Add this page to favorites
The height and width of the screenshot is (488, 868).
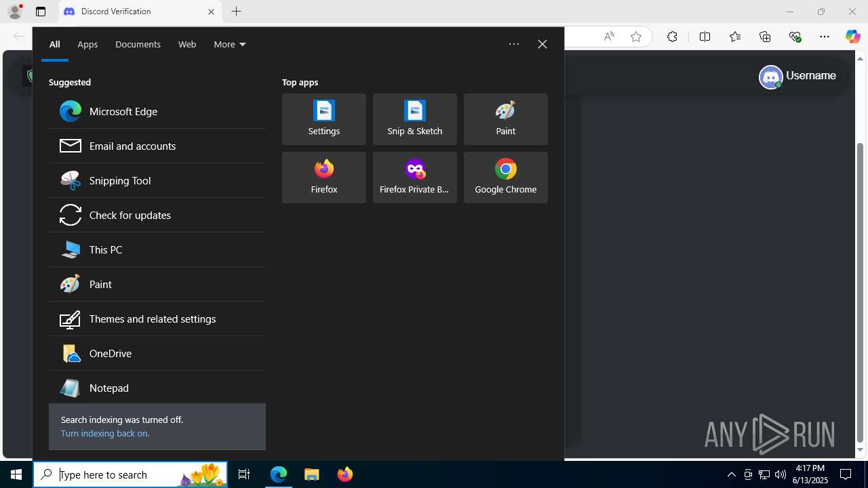click(635, 37)
